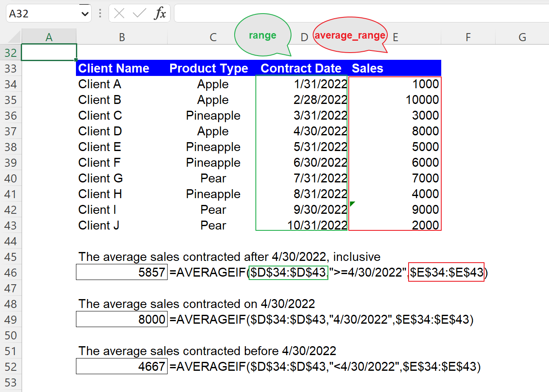This screenshot has width=549, height=392.
Task: Click text 'The average sales contracted on 4/30/2022'
Action: (196, 304)
